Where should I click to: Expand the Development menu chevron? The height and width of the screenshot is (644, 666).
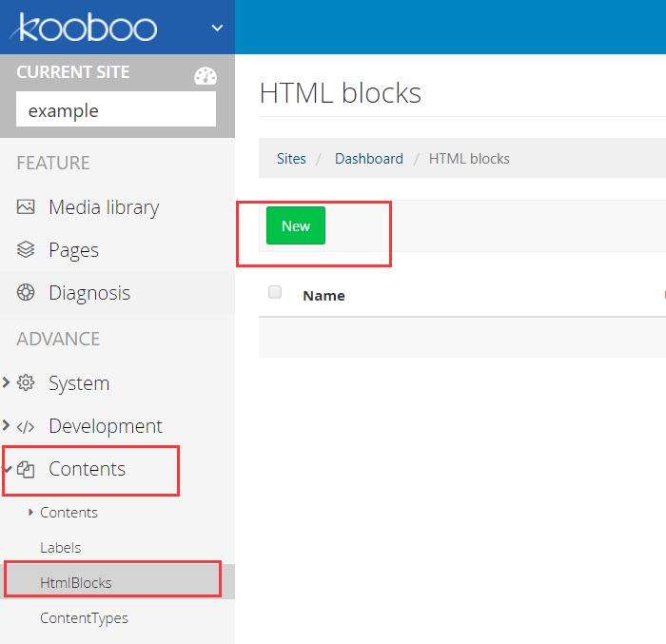(6, 425)
